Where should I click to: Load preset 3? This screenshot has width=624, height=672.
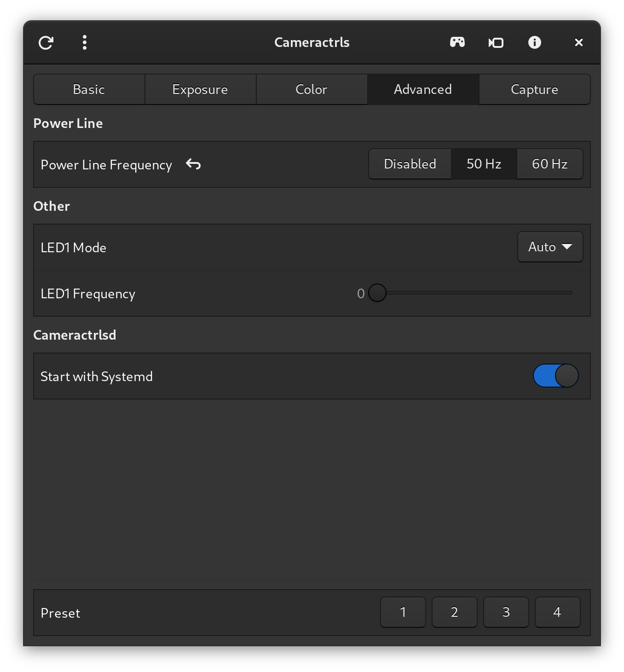[506, 612]
